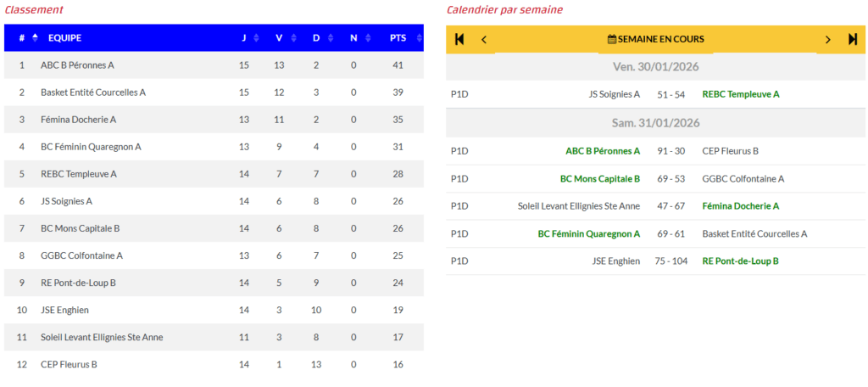Open ABC B Péronnes A standings row
This screenshot has width=868, height=387.
[x=77, y=65]
